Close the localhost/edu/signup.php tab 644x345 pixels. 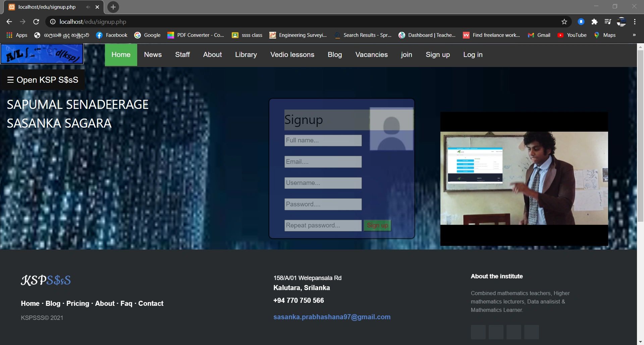pos(97,7)
